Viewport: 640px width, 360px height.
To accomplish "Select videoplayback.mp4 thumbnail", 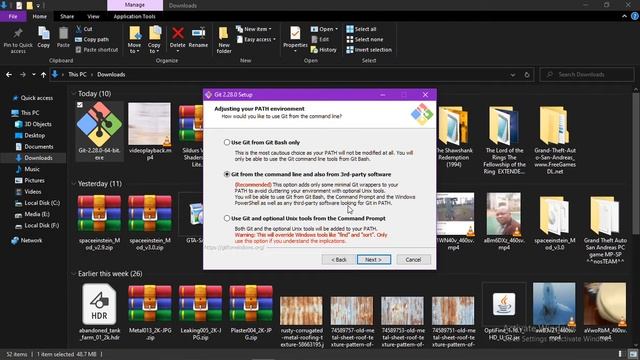I will pos(150,124).
